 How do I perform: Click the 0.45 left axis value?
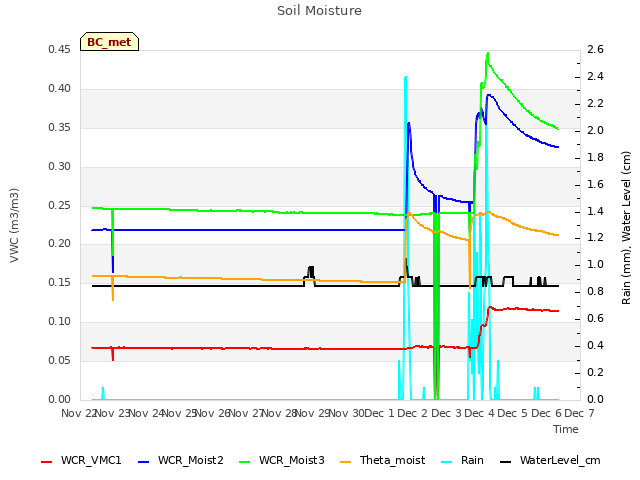click(59, 49)
